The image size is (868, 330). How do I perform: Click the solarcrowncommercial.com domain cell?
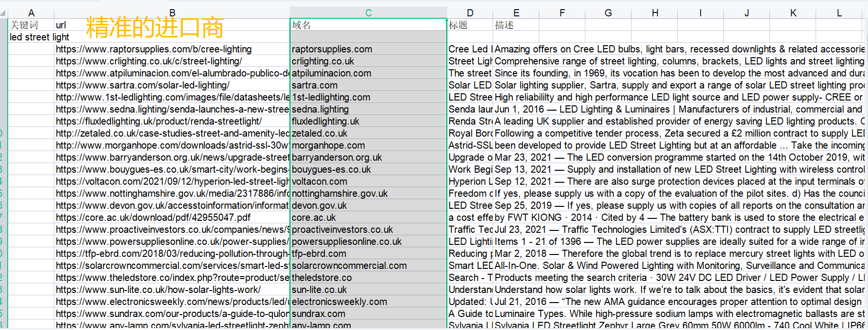369,266
